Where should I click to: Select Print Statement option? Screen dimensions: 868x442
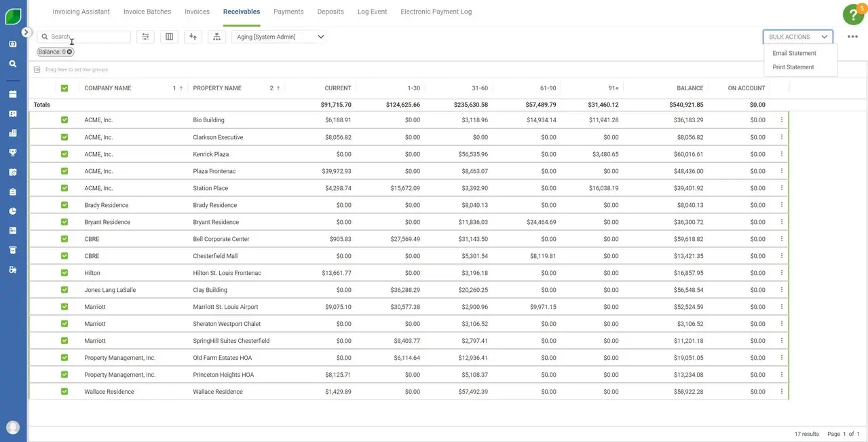(x=793, y=67)
